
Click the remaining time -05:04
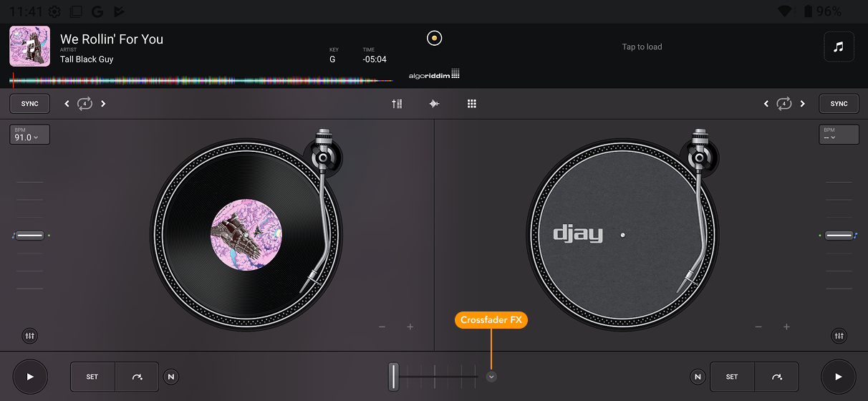375,59
